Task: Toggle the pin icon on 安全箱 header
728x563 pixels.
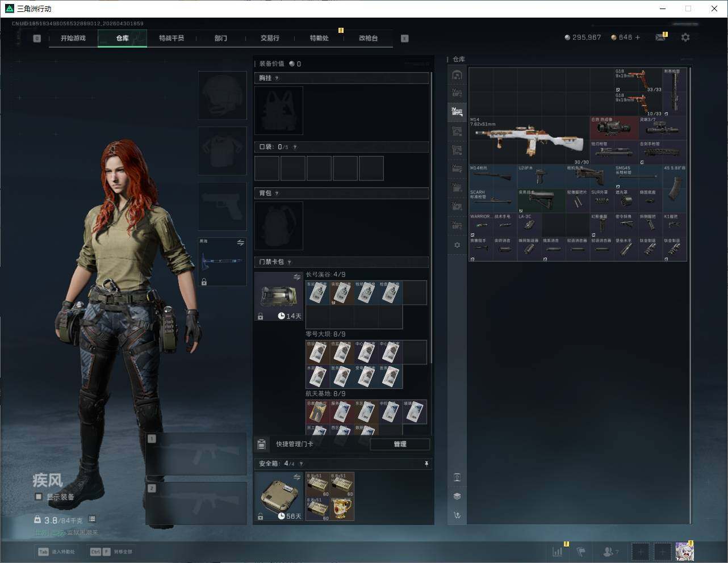Action: pos(426,464)
